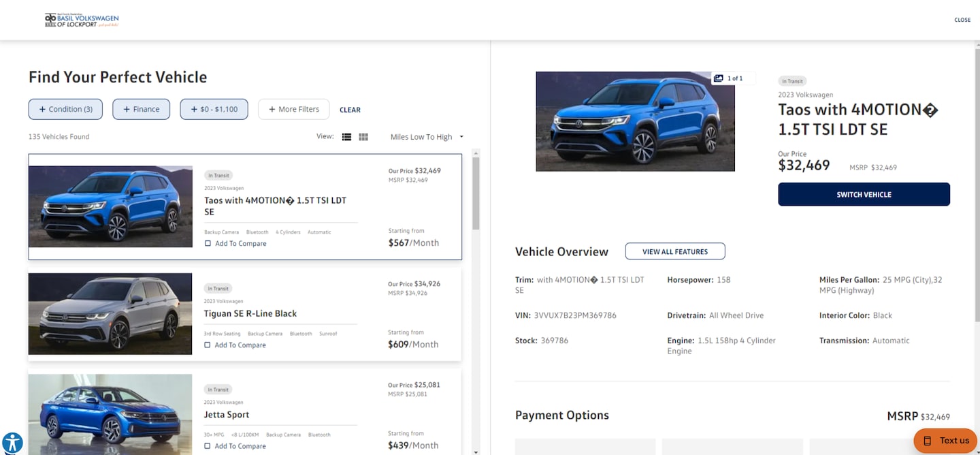Click the Text us chat button

click(945, 440)
